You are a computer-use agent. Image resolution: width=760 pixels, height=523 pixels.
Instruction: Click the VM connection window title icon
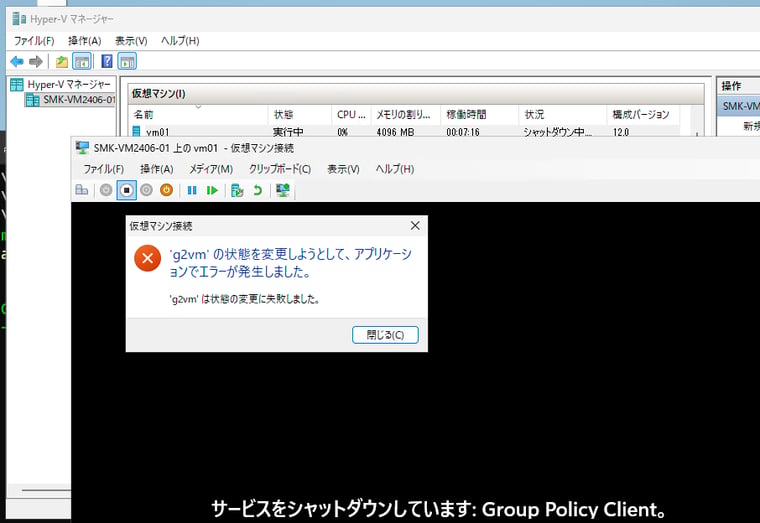click(x=82, y=148)
